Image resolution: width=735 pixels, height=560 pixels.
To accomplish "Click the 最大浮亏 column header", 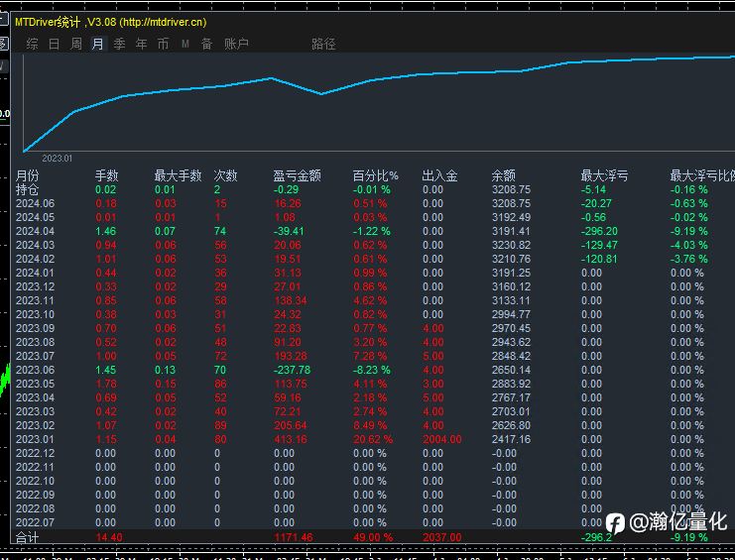I will [x=605, y=175].
